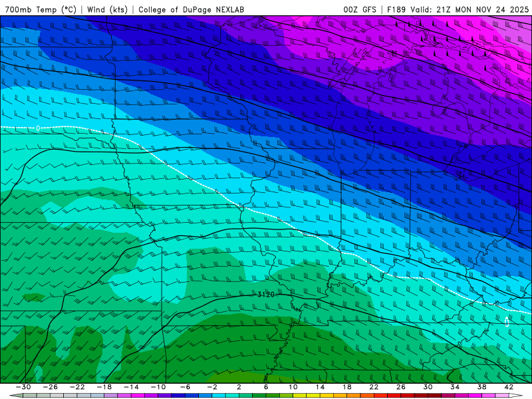Screen dimensions: 532x399
Task: Click the '-30' legend value
Action: pyautogui.click(x=23, y=387)
